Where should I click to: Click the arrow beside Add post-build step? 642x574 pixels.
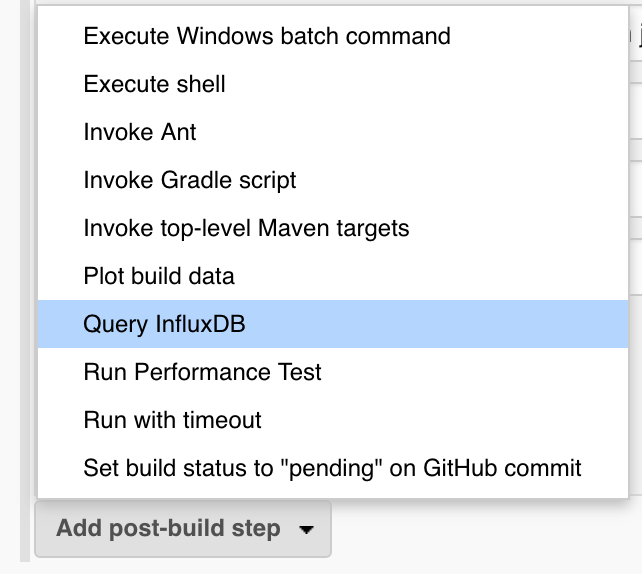click(304, 529)
